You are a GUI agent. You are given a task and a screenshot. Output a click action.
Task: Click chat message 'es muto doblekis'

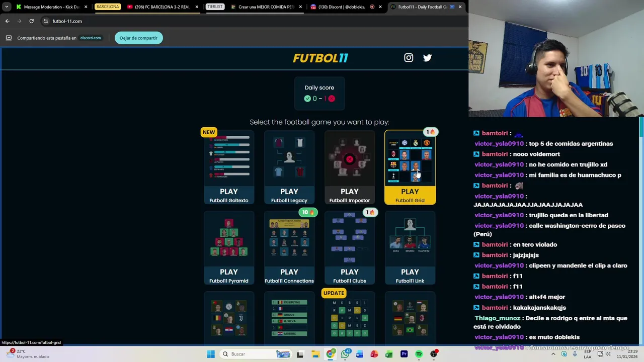point(554,337)
